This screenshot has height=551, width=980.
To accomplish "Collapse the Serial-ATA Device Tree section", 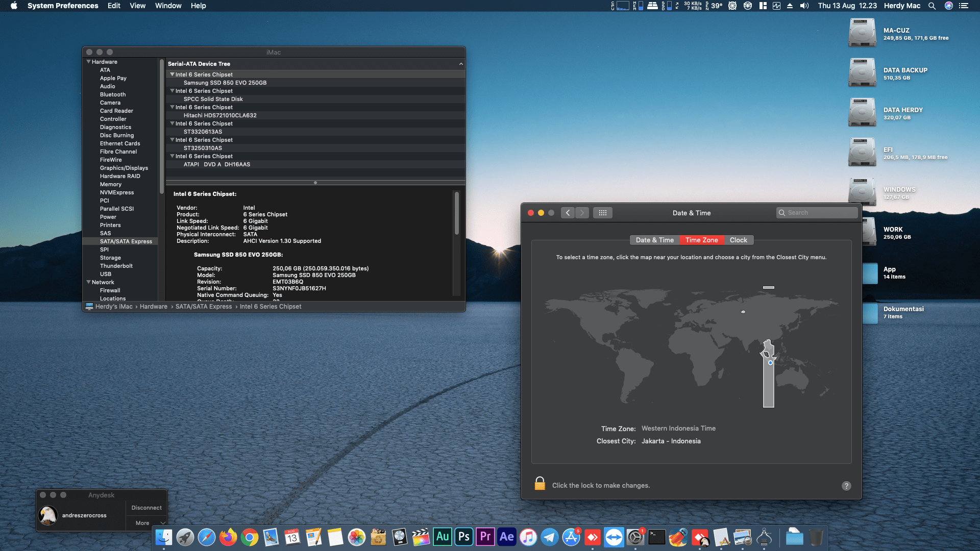I will 460,64.
